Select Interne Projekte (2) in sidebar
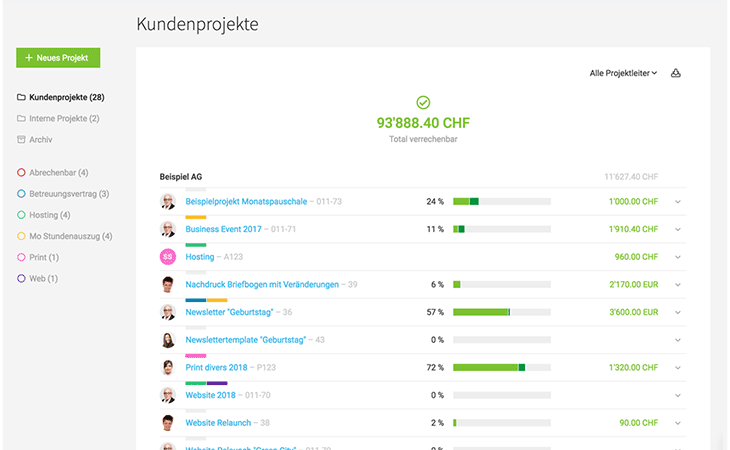 pyautogui.click(x=64, y=118)
